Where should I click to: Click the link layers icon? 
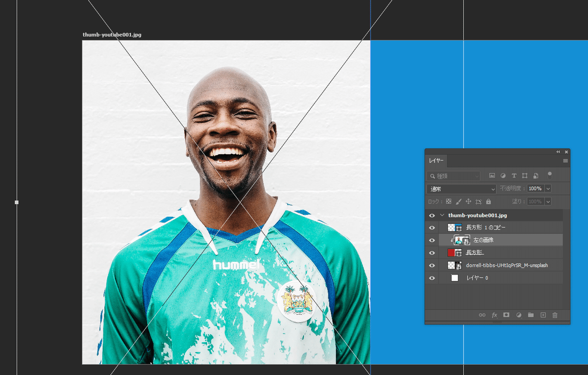click(482, 315)
